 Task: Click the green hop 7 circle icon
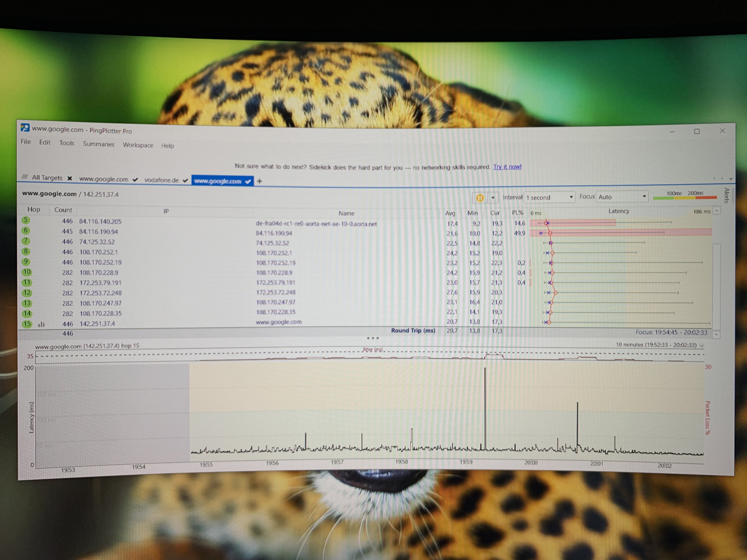(26, 241)
